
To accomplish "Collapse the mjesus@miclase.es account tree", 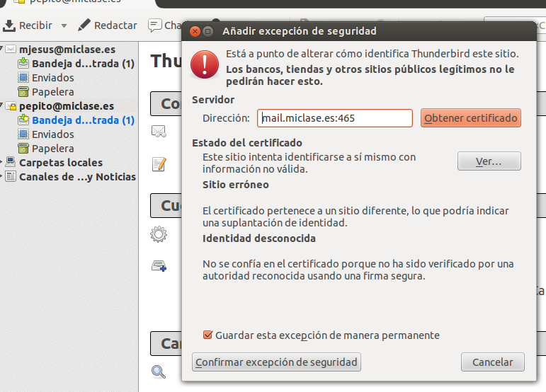I will 1,47.
